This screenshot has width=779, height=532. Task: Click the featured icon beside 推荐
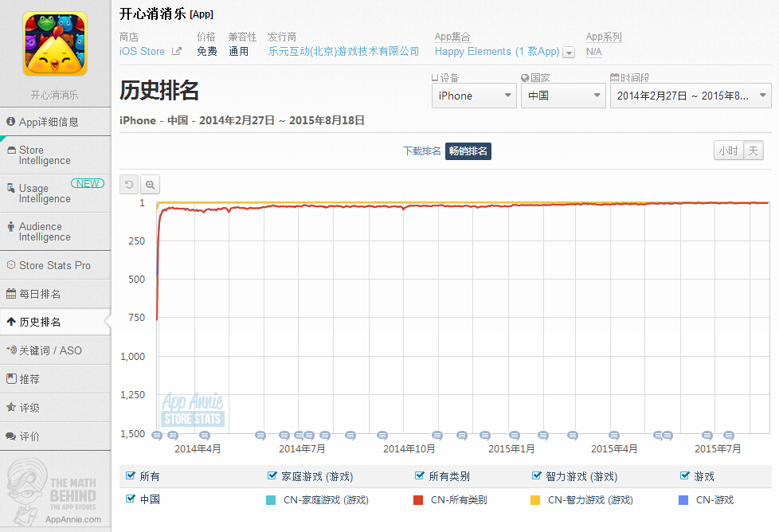pos(11,378)
